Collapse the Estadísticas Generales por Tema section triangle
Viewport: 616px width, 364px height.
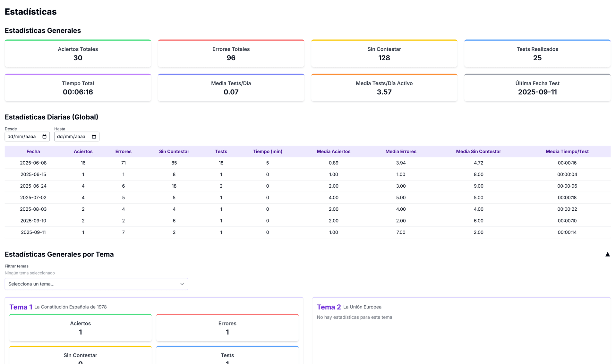pyautogui.click(x=608, y=254)
